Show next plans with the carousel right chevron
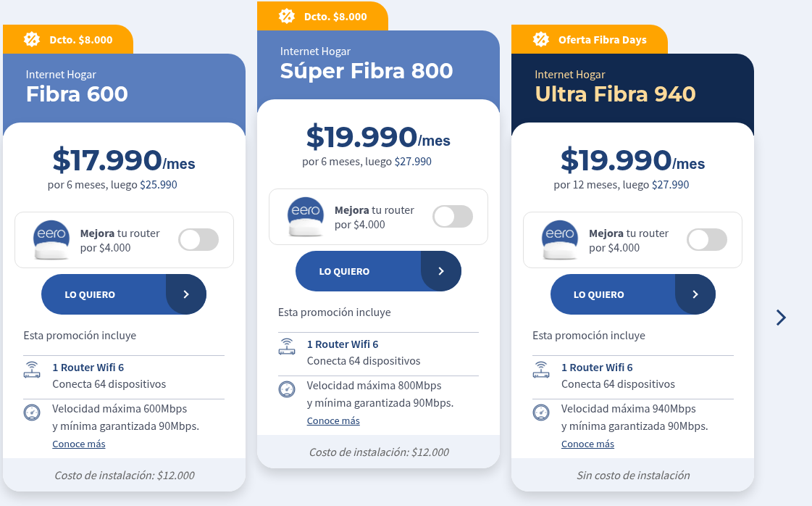The image size is (812, 506). pos(781,318)
